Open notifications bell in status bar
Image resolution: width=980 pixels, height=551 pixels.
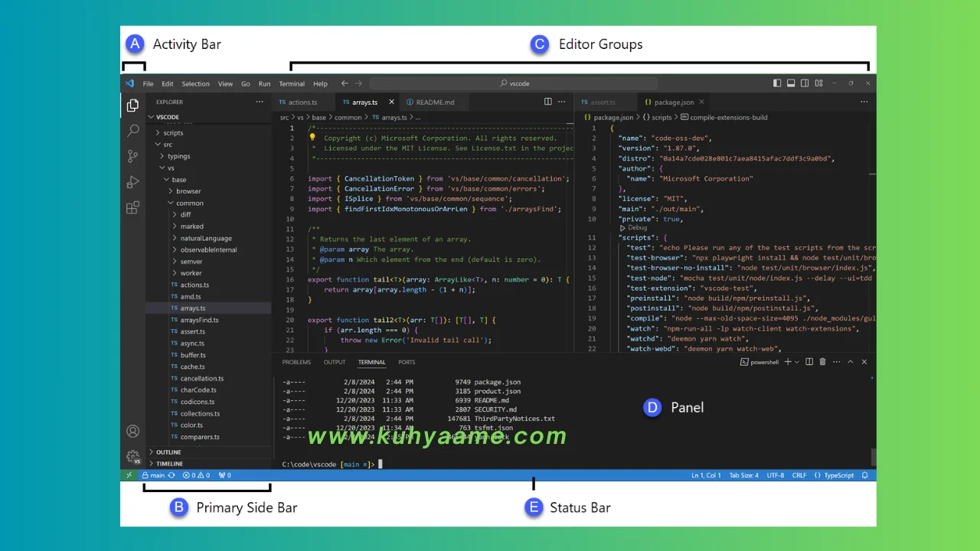pos(865,475)
